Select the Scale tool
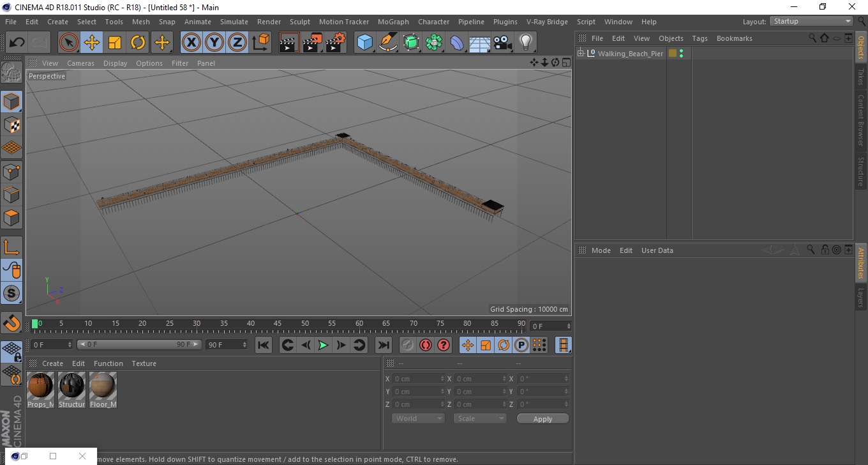868x465 pixels. coord(115,43)
